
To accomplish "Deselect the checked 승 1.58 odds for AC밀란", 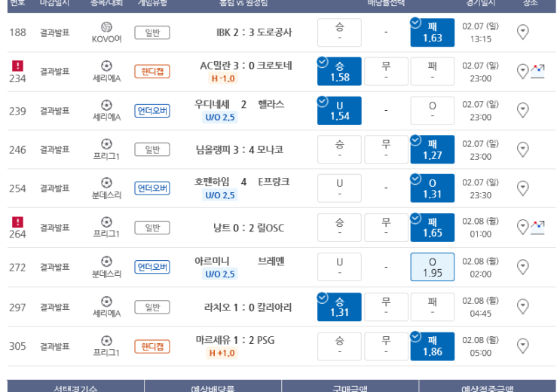I will tap(339, 72).
